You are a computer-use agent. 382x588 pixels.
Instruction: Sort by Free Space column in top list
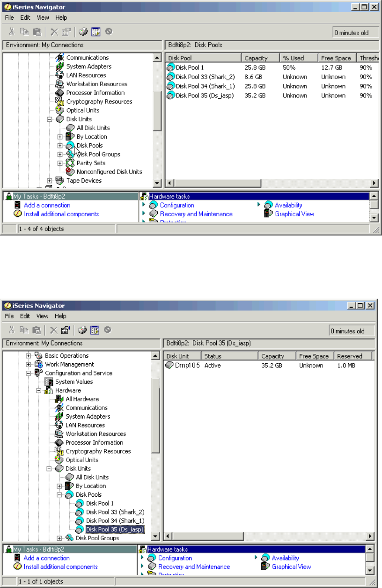338,58
